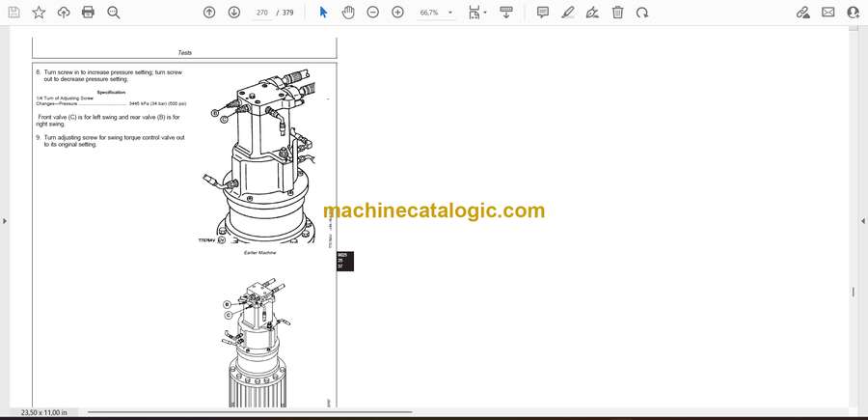Go to next page arrow
Image resolution: width=868 pixels, height=420 pixels.
(234, 13)
